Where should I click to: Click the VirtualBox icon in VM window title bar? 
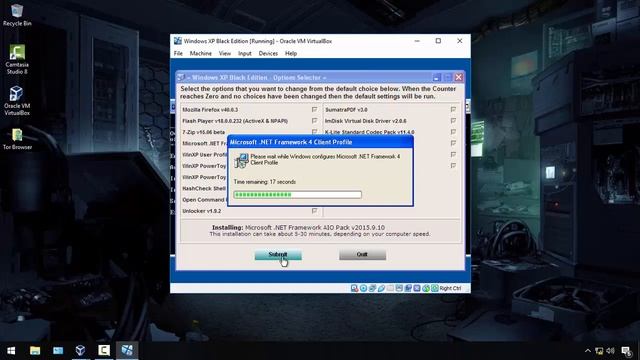(x=178, y=41)
